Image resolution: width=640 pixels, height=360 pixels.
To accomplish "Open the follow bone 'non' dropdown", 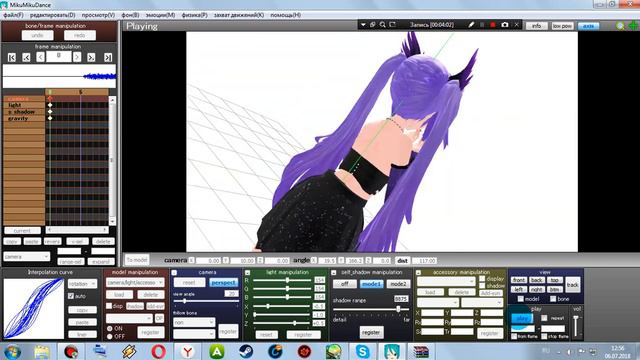I will (194, 322).
